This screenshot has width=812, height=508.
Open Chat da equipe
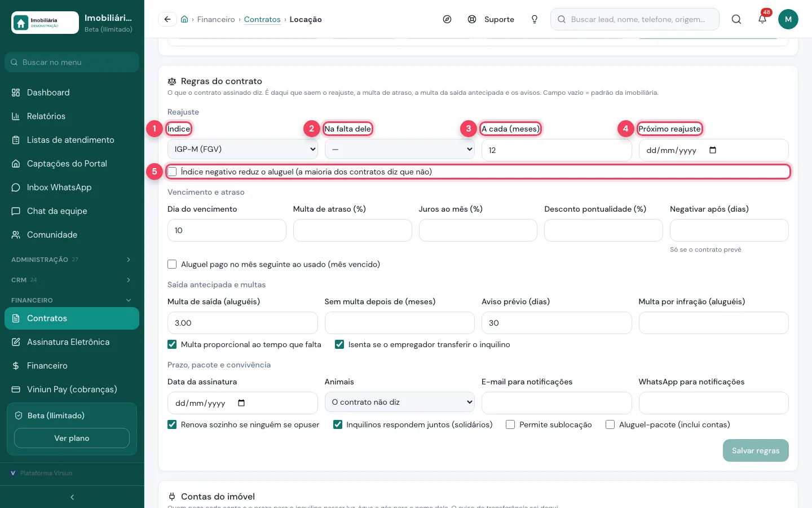(x=72, y=211)
